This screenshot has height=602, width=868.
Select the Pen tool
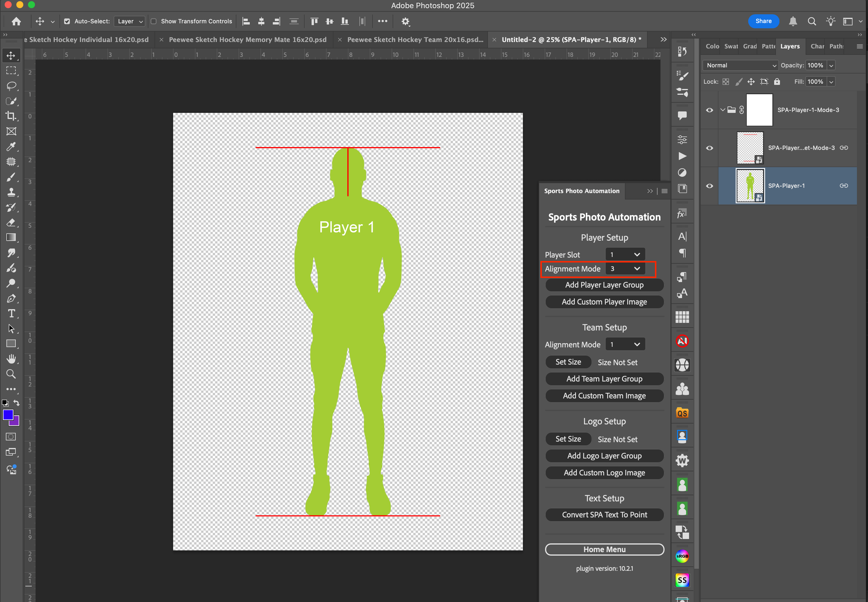(x=11, y=298)
